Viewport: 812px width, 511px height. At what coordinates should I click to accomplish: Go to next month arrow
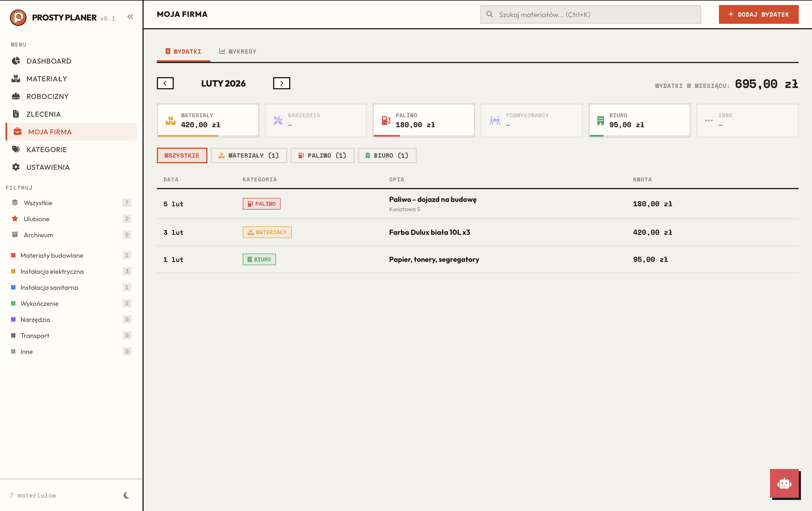[281, 83]
